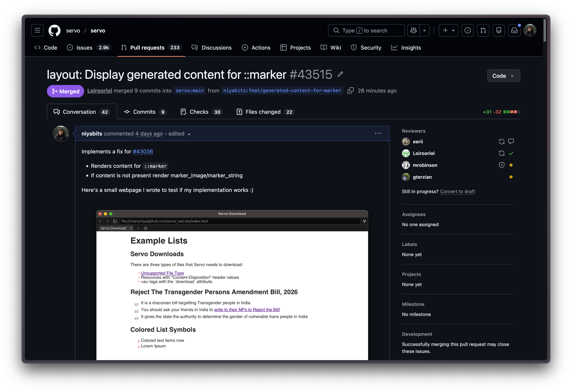Image resolution: width=572 pixels, height=392 pixels.
Task: Open the notifications inbox
Action: pos(514,31)
